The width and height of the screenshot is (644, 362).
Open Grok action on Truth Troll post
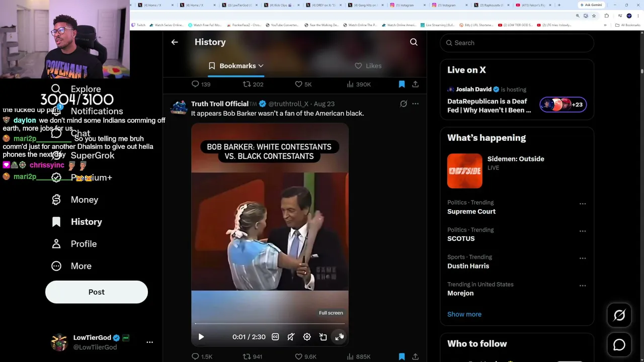404,104
